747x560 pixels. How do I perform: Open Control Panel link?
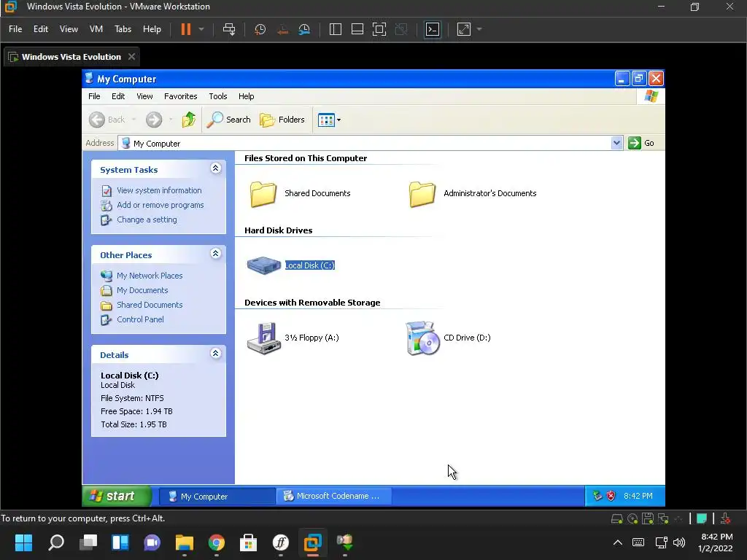tap(140, 319)
